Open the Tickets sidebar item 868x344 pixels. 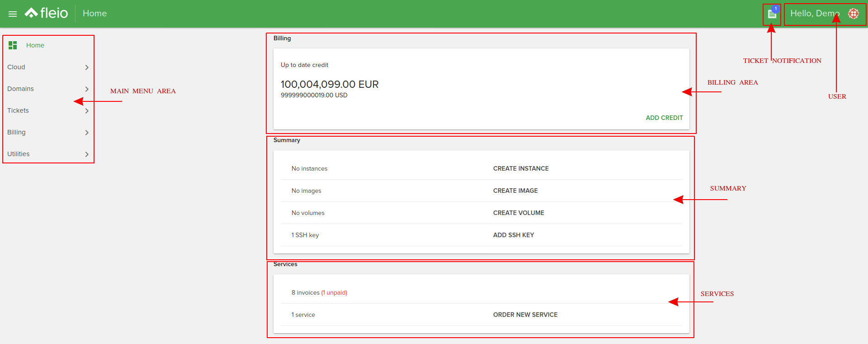click(x=18, y=110)
